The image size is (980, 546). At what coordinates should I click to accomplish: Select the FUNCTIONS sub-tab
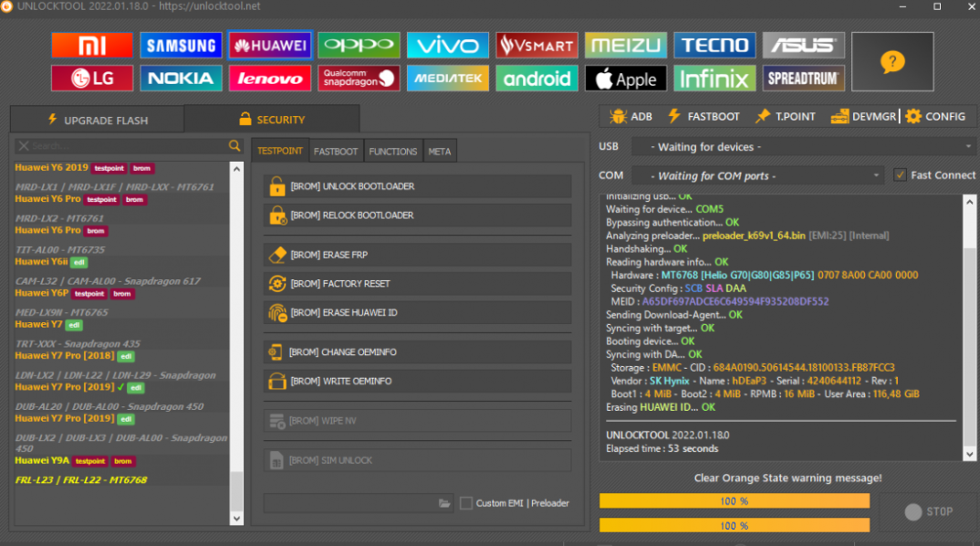coord(392,152)
